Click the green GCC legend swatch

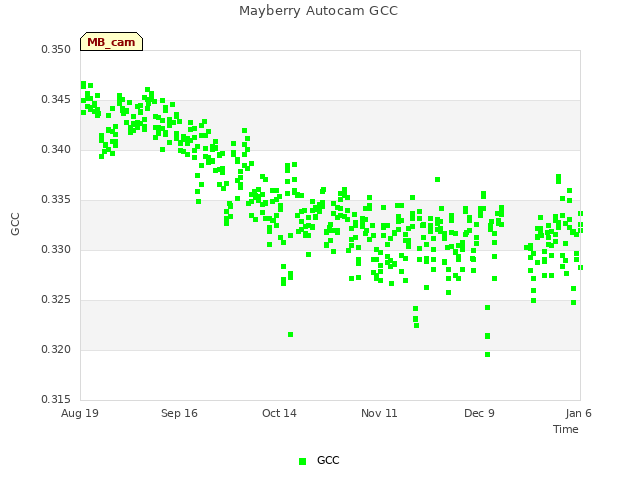click(302, 461)
